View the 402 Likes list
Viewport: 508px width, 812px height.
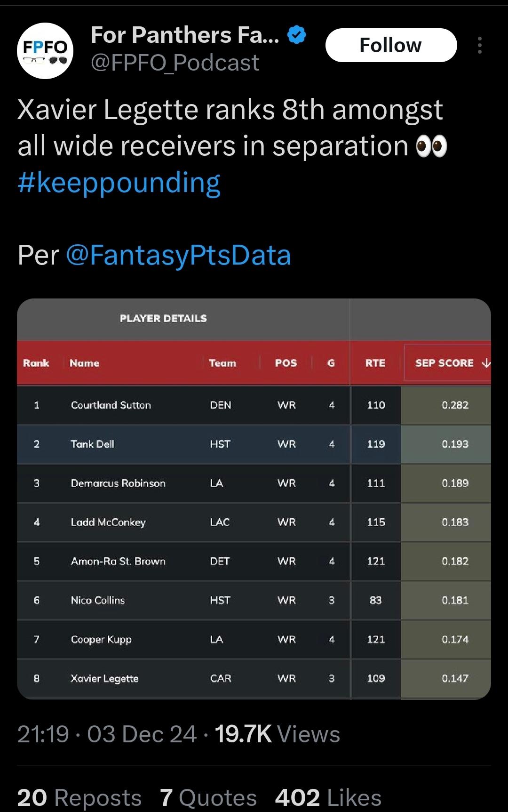coord(328,797)
